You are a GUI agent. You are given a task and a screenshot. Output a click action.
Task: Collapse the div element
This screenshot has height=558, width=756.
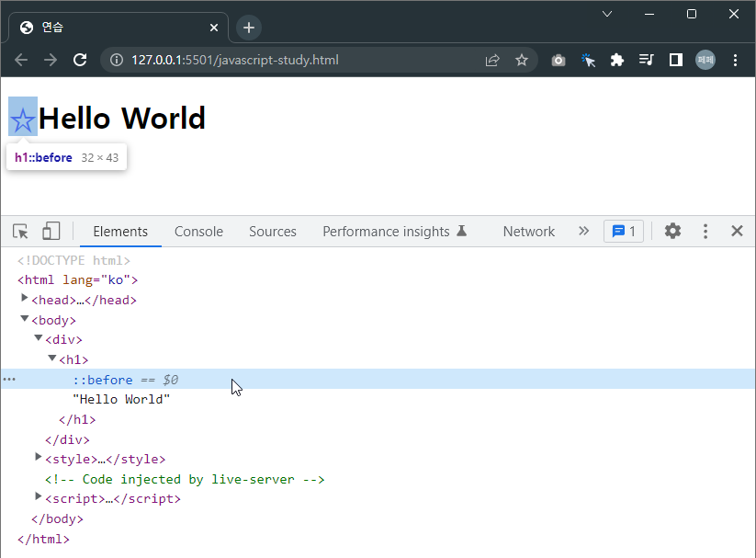pos(38,338)
